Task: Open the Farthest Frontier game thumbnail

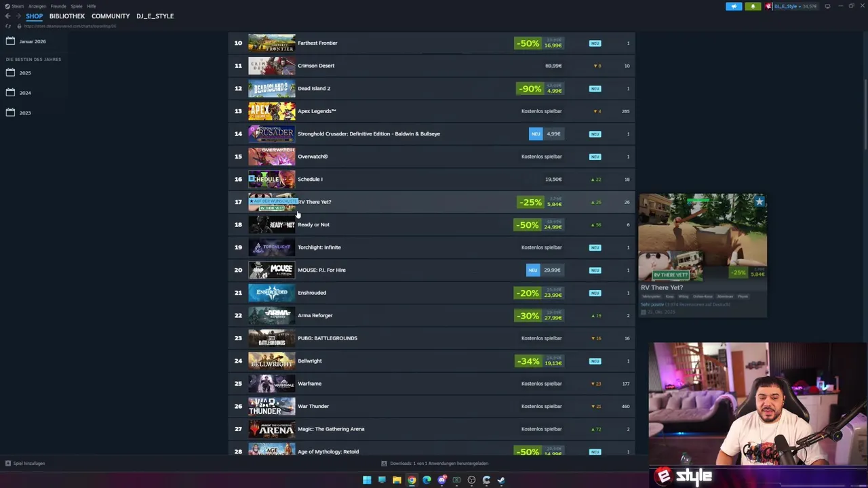Action: (x=272, y=43)
